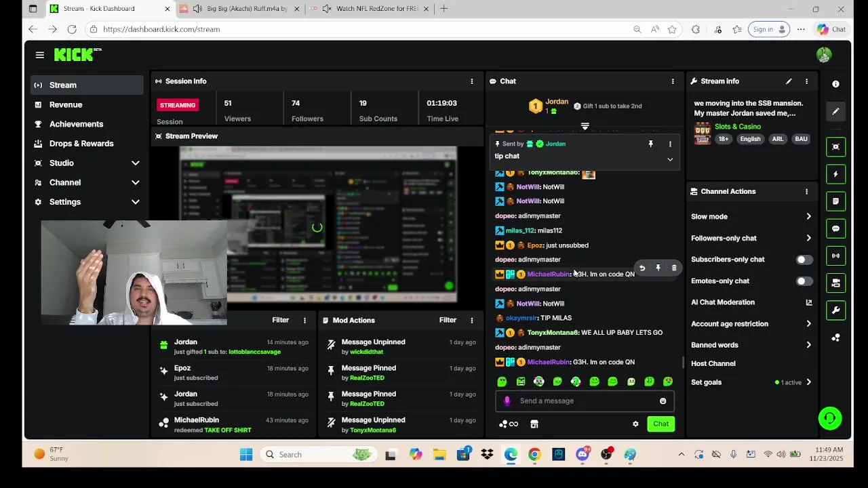Image resolution: width=868 pixels, height=488 pixels.
Task: Click the browser address bar URL
Action: [x=161, y=30]
